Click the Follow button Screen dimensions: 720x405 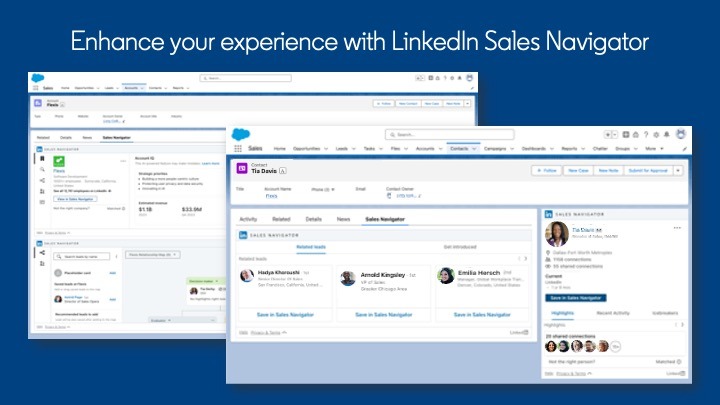(x=546, y=170)
